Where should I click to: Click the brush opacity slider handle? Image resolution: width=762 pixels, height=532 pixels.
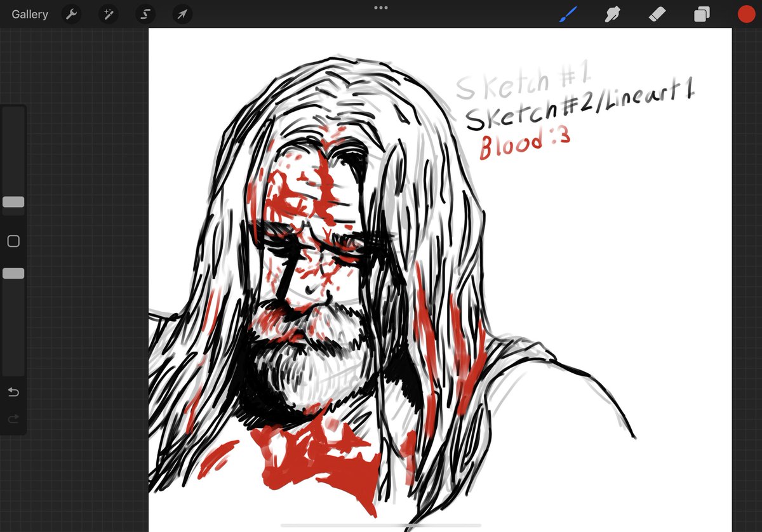13,273
